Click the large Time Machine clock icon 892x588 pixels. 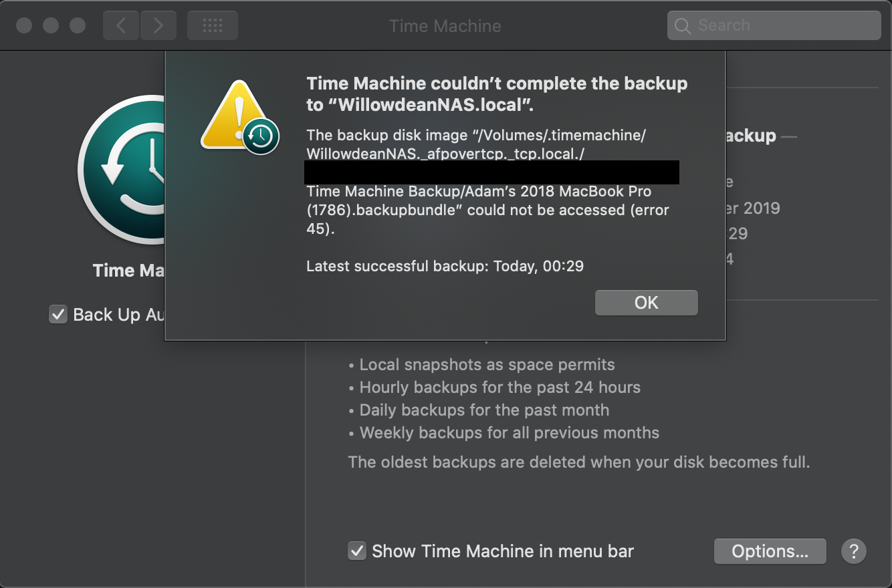[122, 171]
